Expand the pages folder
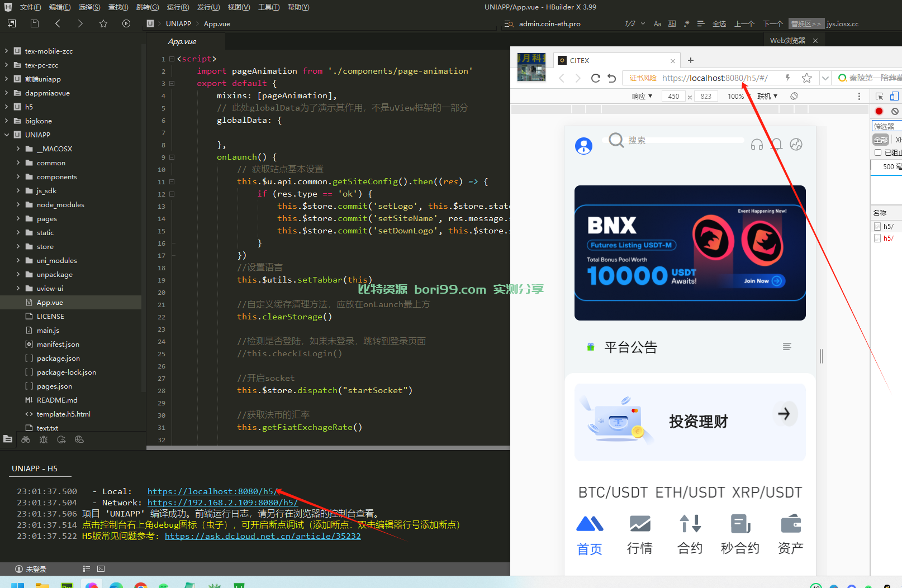 [18, 218]
